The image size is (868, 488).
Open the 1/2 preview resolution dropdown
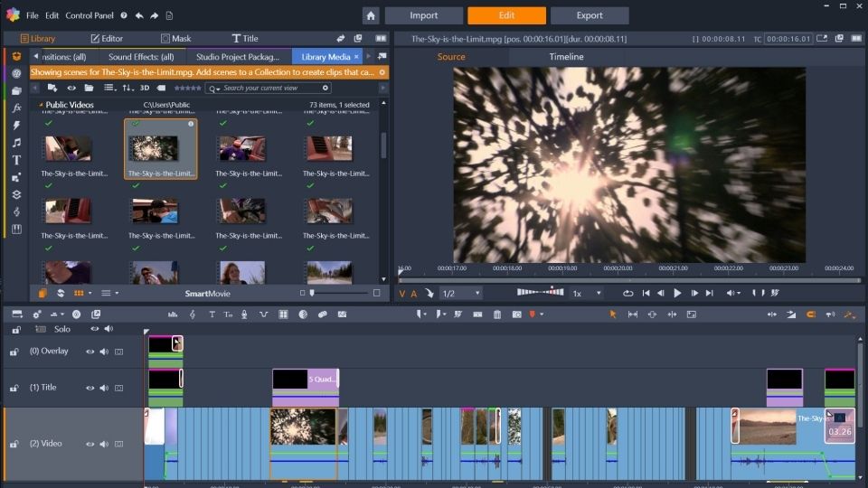pyautogui.click(x=461, y=293)
